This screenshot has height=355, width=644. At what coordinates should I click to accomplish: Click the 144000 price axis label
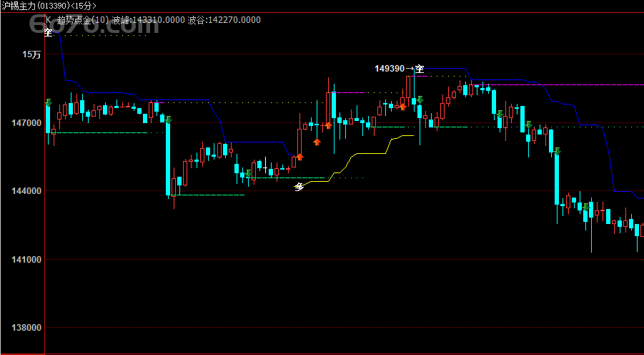pos(26,191)
